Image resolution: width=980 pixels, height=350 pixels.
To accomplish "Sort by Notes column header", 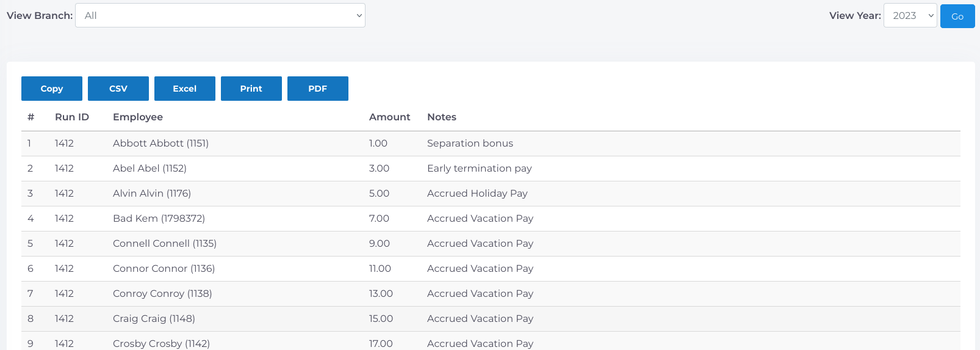I will [x=442, y=117].
